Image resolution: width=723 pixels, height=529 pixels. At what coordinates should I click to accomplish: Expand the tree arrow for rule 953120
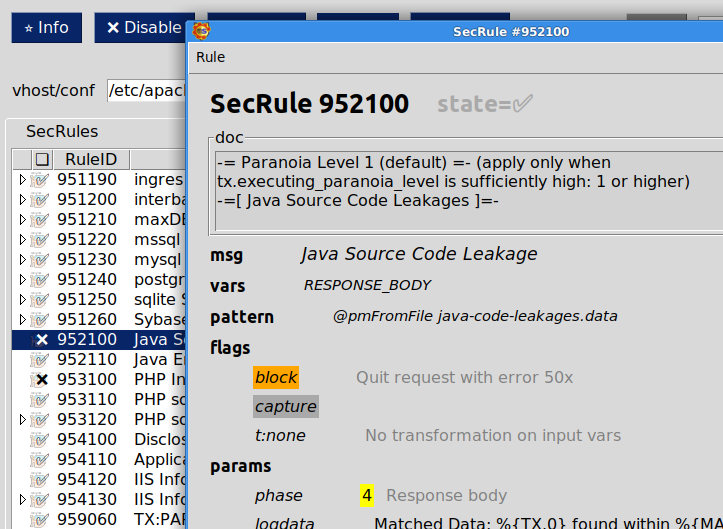point(24,420)
